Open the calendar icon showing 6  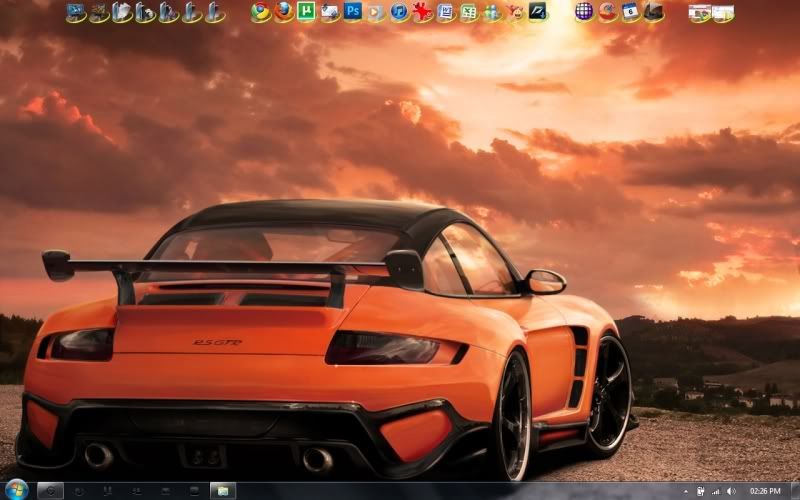631,12
